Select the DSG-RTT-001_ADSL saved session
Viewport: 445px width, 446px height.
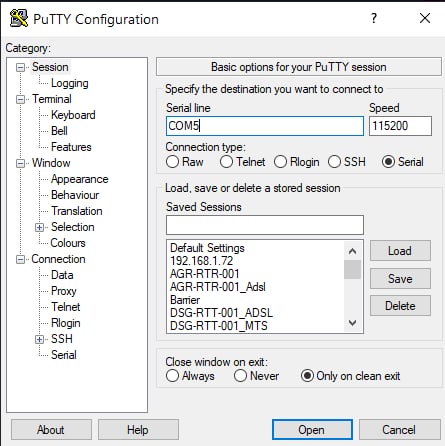click(x=221, y=313)
